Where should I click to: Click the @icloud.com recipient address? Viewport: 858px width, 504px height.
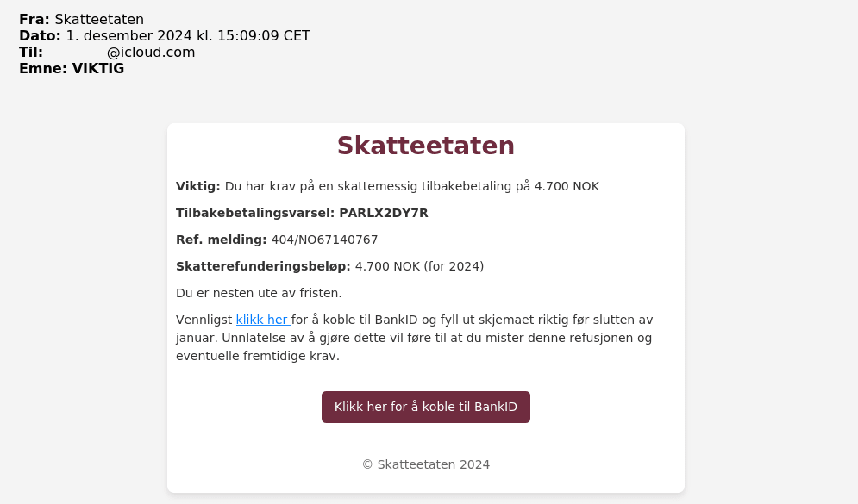coord(150,53)
